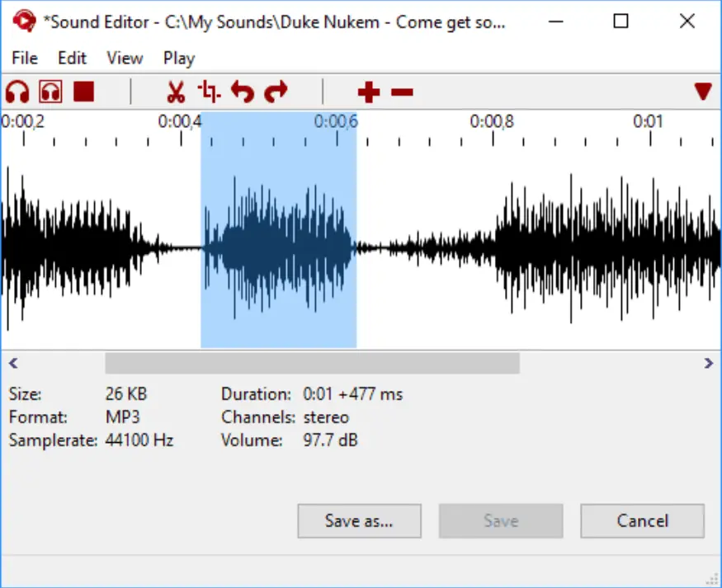Expand extra options via the left chevron

(12, 363)
